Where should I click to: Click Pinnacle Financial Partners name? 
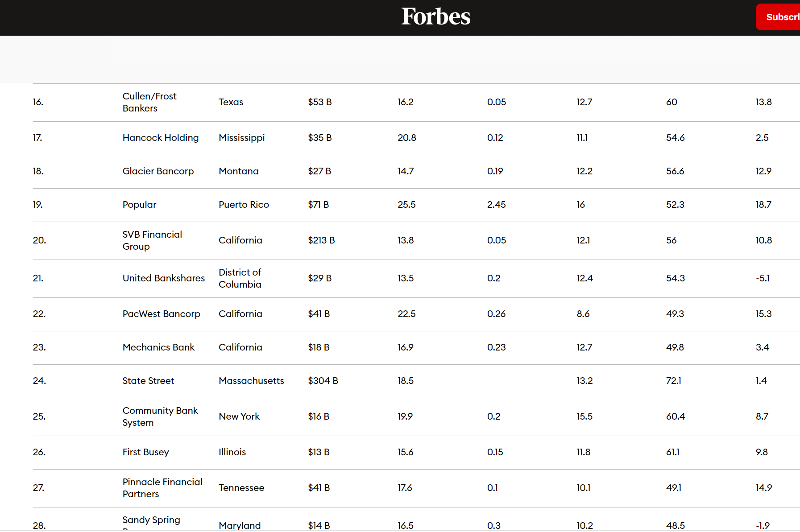(162, 488)
